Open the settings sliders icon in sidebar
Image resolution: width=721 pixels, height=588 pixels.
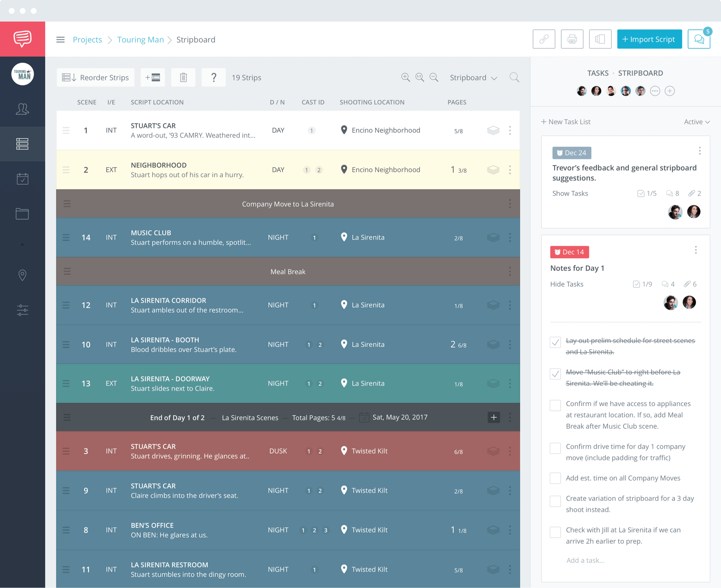[x=23, y=310]
